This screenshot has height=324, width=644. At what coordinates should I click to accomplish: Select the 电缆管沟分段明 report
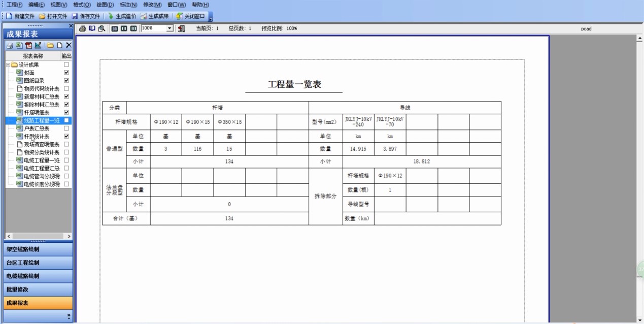coord(42,176)
